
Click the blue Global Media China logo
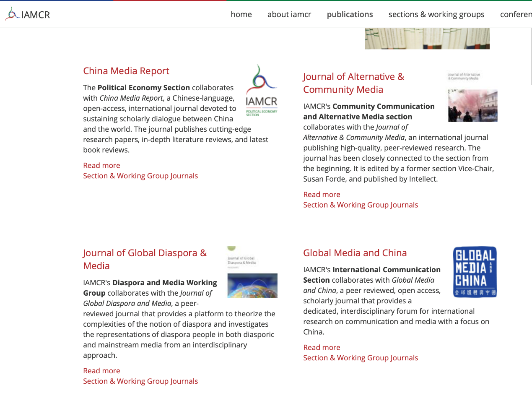point(475,272)
